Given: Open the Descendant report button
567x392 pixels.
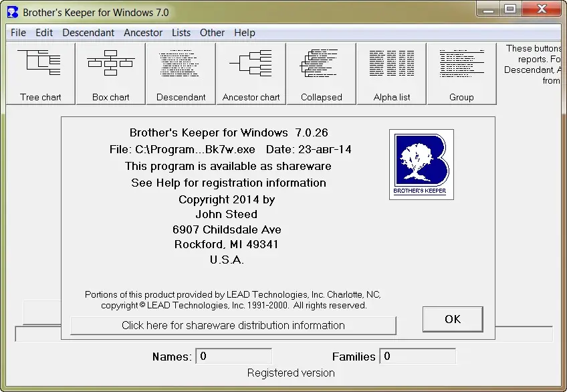Looking at the screenshot, I should 181,74.
